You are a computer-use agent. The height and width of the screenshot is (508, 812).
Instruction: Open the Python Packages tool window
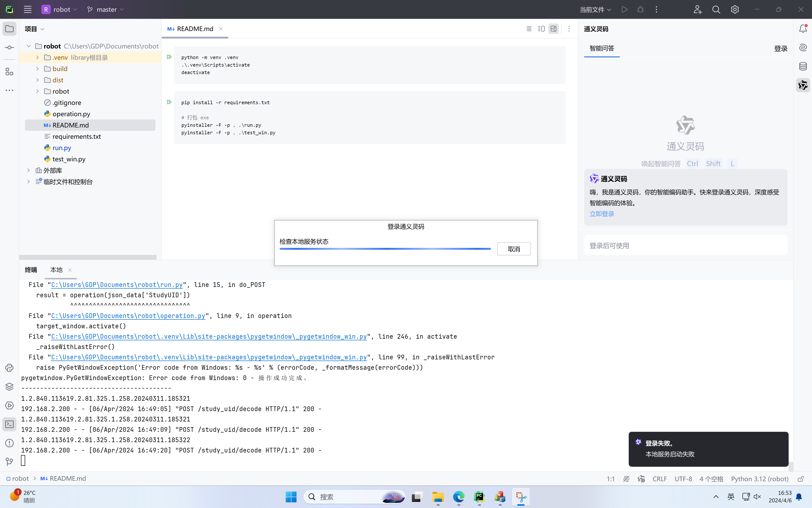(9, 387)
